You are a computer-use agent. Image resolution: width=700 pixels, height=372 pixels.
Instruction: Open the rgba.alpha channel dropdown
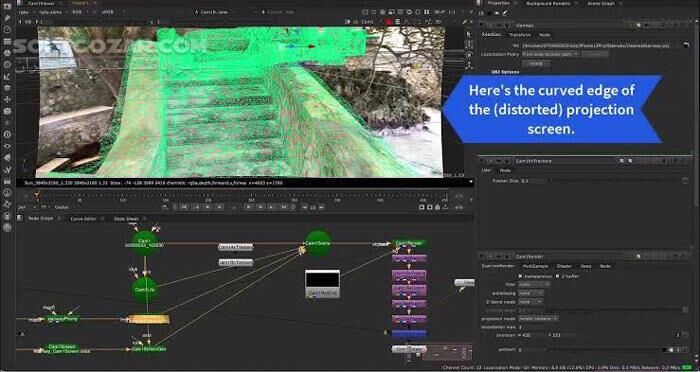pyautogui.click(x=55, y=12)
